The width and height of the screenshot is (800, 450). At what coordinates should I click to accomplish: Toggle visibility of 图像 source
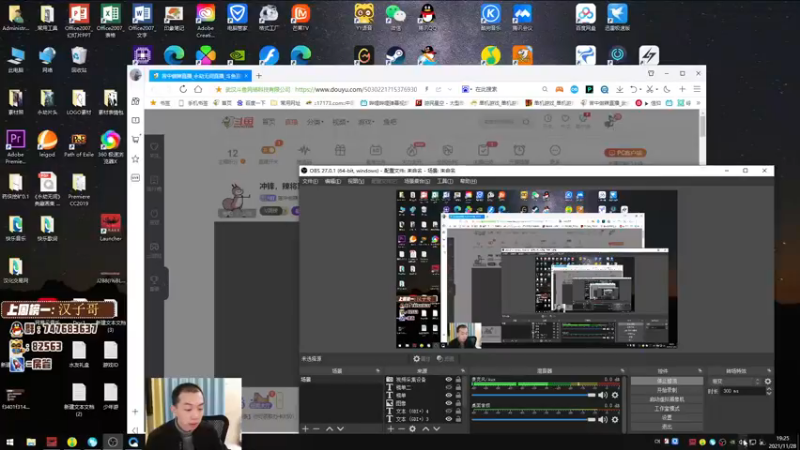(448, 403)
